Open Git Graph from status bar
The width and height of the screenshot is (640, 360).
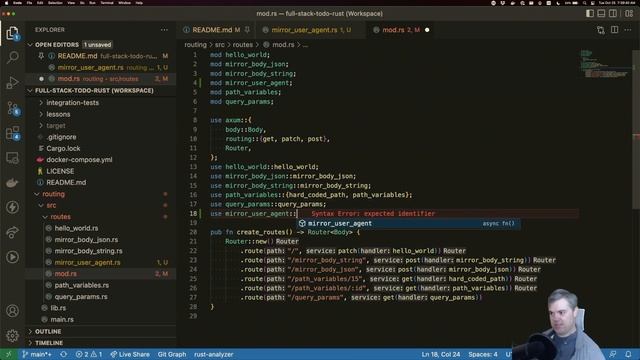172,354
